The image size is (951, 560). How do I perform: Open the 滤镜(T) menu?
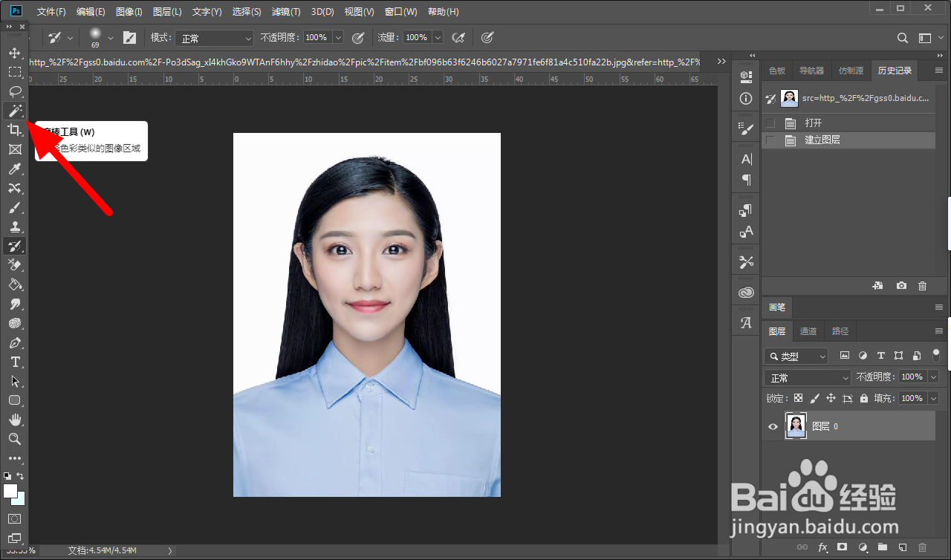286,12
